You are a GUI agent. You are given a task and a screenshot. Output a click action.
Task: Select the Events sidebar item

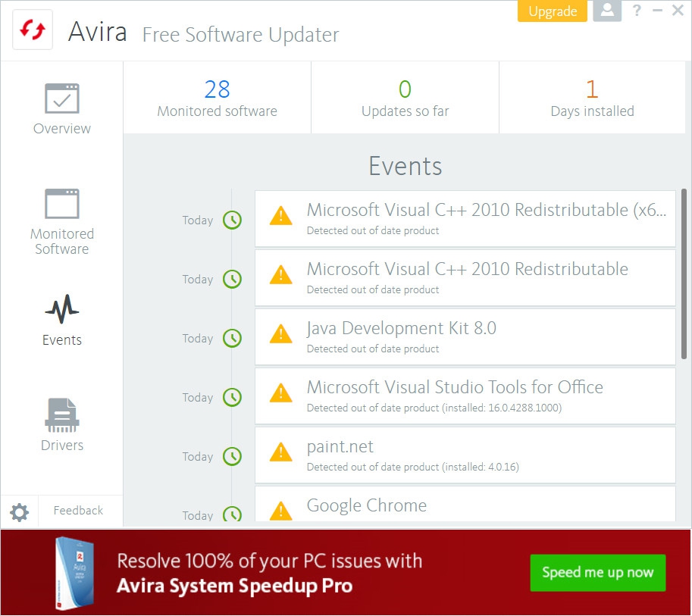tap(62, 321)
